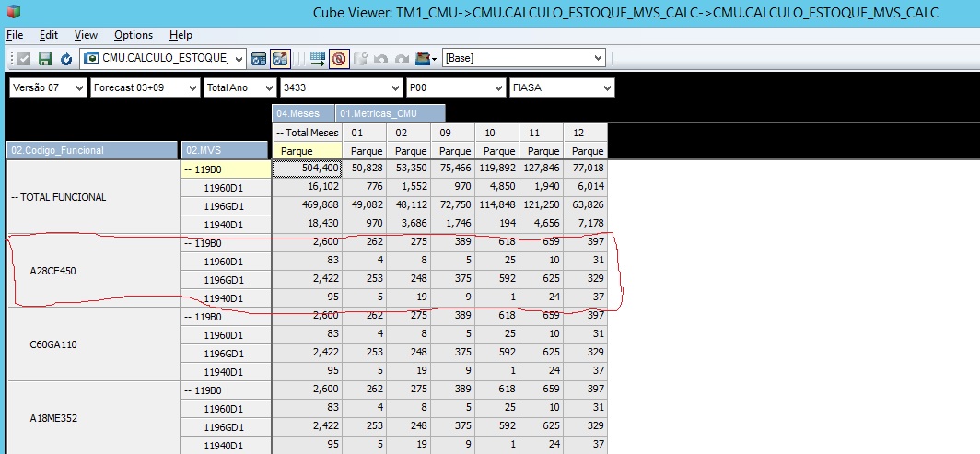Screen dimensions: 980x454
Task: Save the view with green floppy disk icon
Action: 45,59
